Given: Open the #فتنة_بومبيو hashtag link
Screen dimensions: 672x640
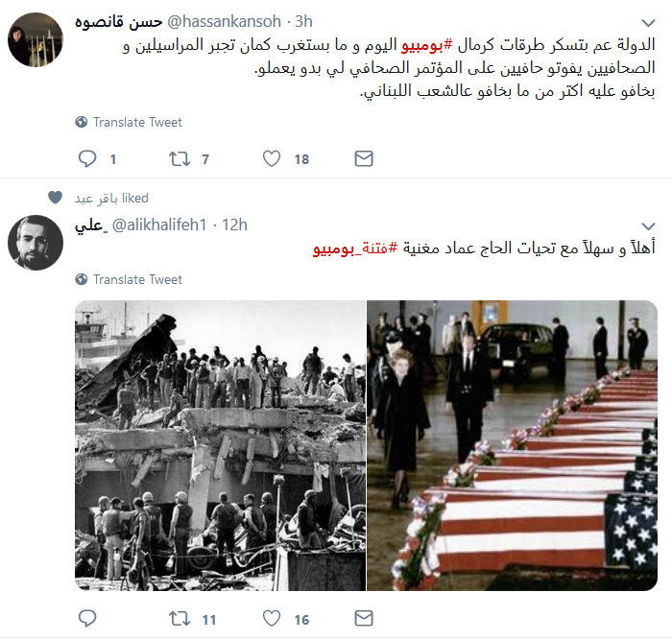Looking at the screenshot, I should (355, 248).
